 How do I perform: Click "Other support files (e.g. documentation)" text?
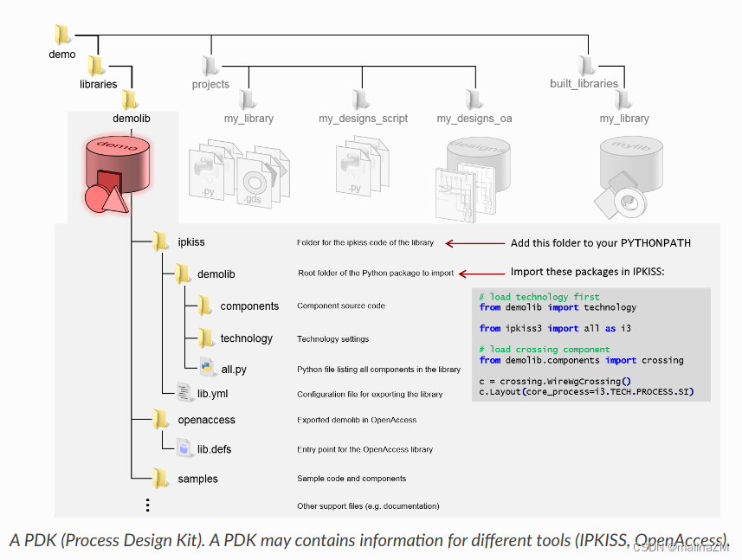click(x=368, y=506)
